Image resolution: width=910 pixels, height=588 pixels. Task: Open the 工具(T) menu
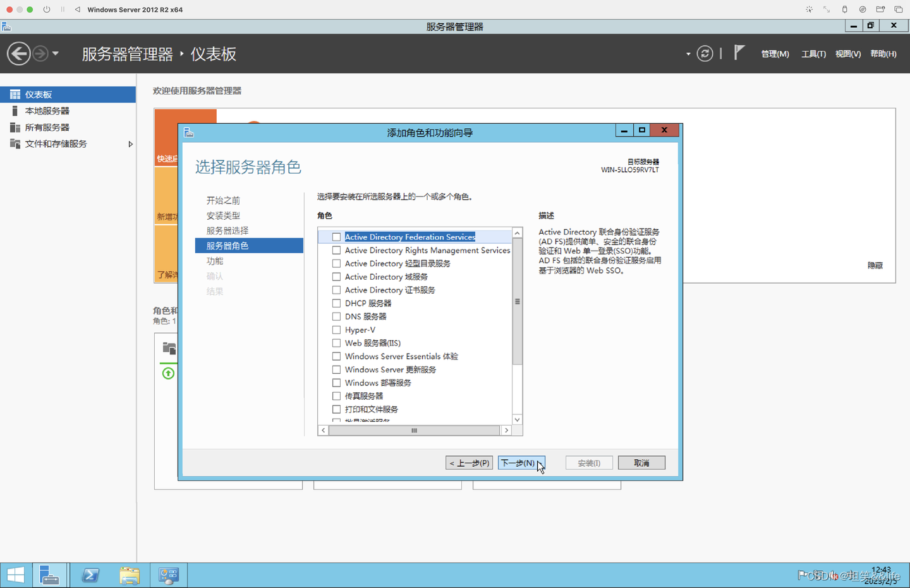coord(813,54)
